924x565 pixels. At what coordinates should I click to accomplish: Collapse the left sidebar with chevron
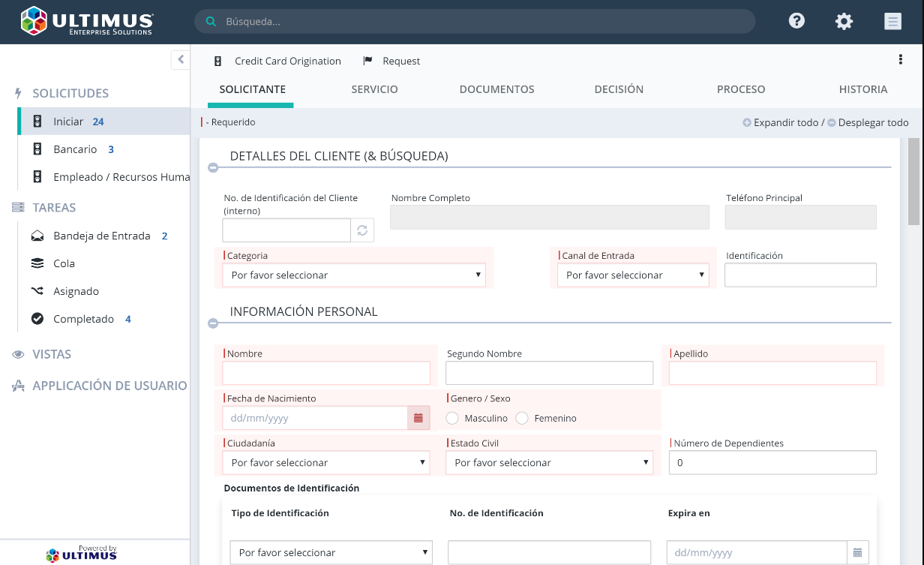[181, 59]
